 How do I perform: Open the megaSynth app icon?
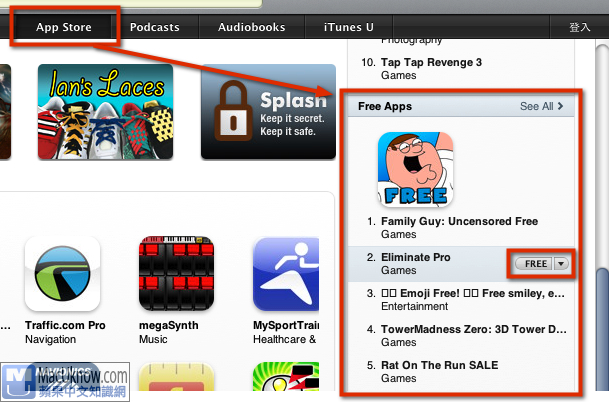pos(176,273)
